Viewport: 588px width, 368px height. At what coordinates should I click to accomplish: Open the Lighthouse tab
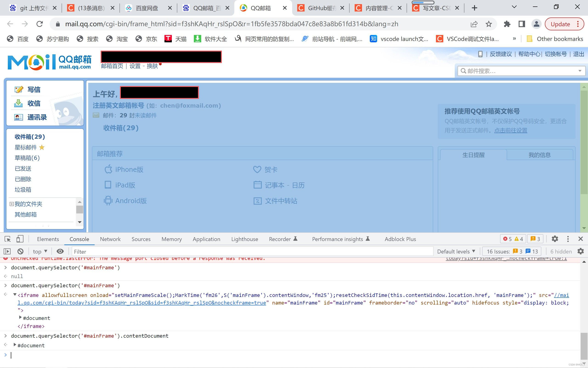pyautogui.click(x=244, y=239)
